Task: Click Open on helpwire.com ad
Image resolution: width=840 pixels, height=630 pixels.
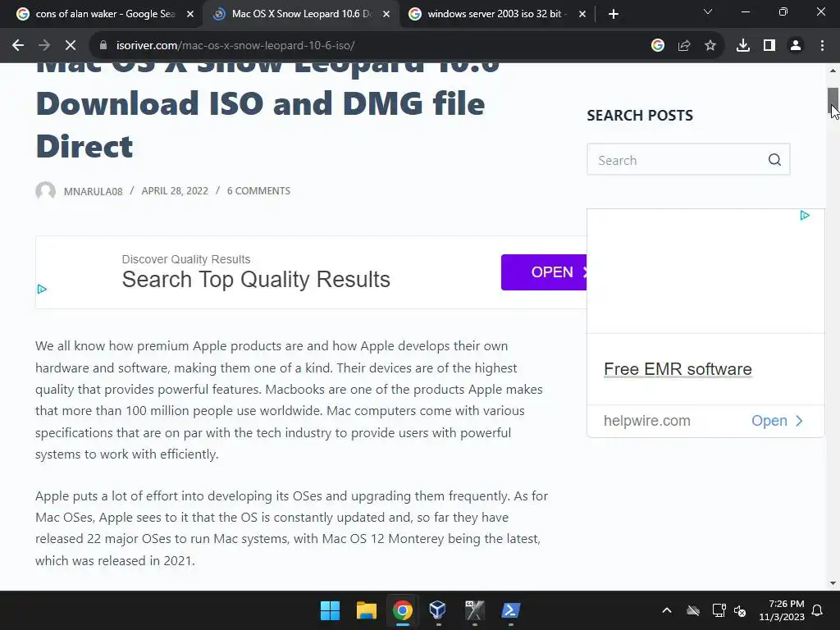Action: (x=778, y=421)
